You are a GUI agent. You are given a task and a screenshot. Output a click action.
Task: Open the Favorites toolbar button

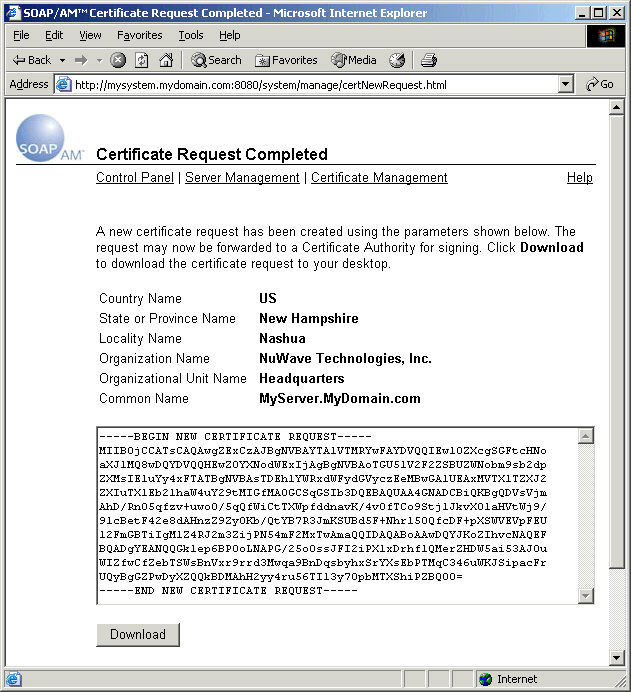[286, 60]
